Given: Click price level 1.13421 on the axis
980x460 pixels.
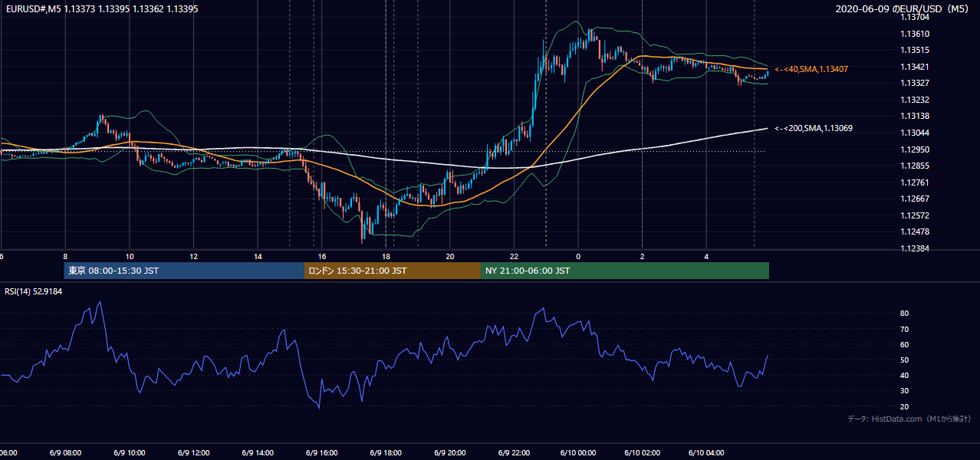Looking at the screenshot, I should coord(915,67).
